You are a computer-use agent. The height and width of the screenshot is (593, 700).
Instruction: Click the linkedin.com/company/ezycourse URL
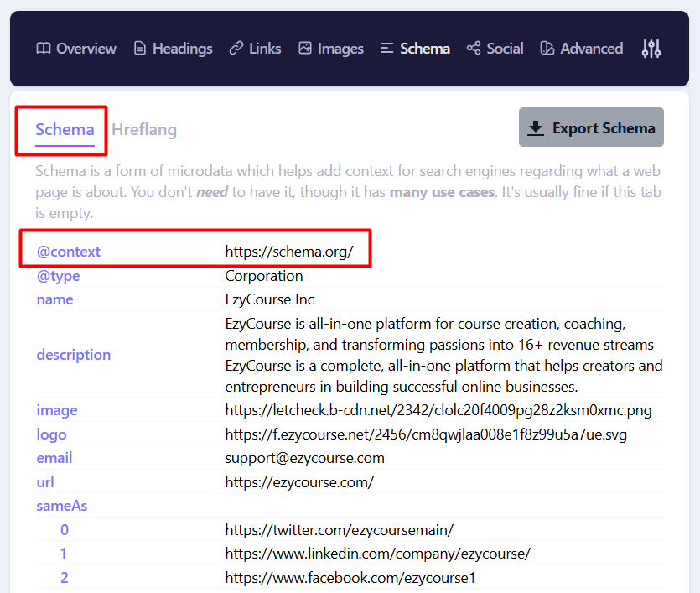tap(378, 554)
